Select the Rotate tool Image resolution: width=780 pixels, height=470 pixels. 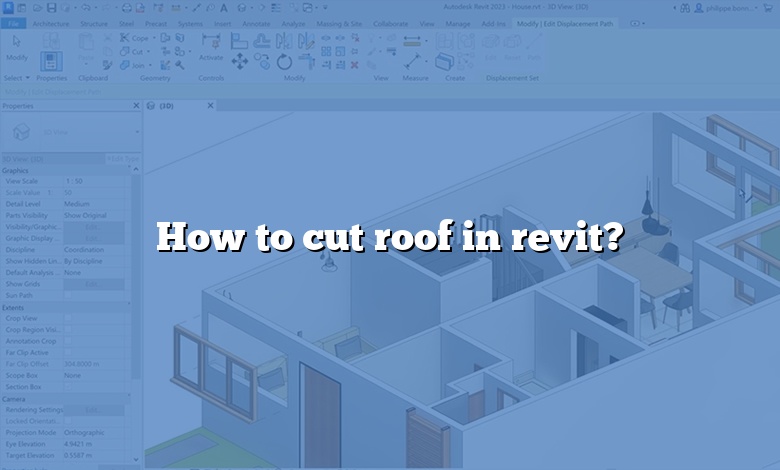tap(284, 62)
